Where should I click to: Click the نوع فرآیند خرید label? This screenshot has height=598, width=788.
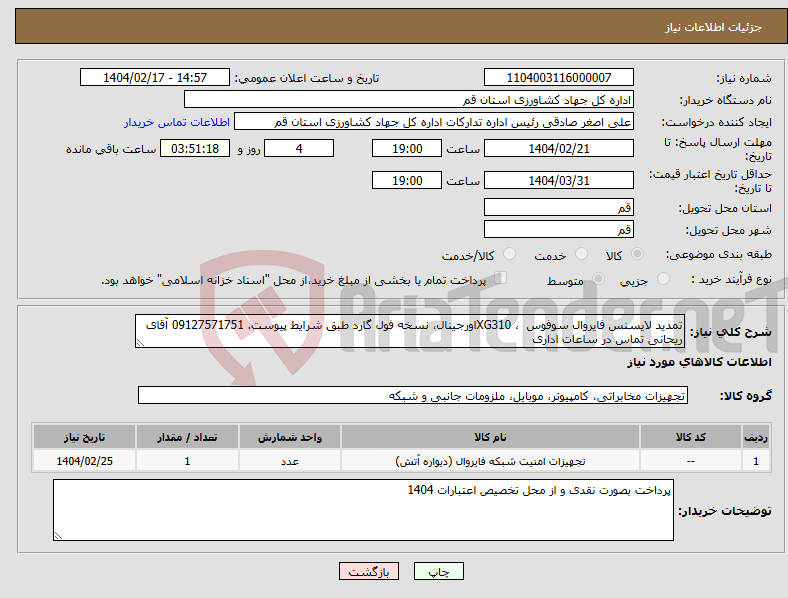click(x=732, y=279)
